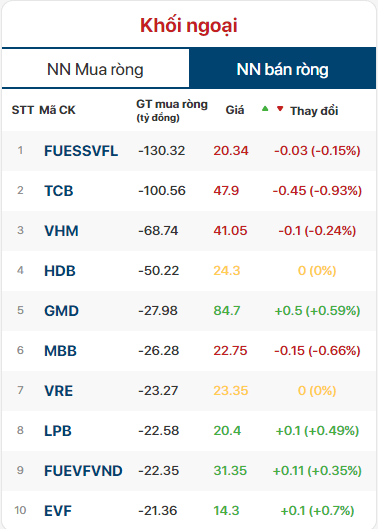This screenshot has width=378, height=529.
Task: Select the EVF stock code
Action: coord(58,511)
